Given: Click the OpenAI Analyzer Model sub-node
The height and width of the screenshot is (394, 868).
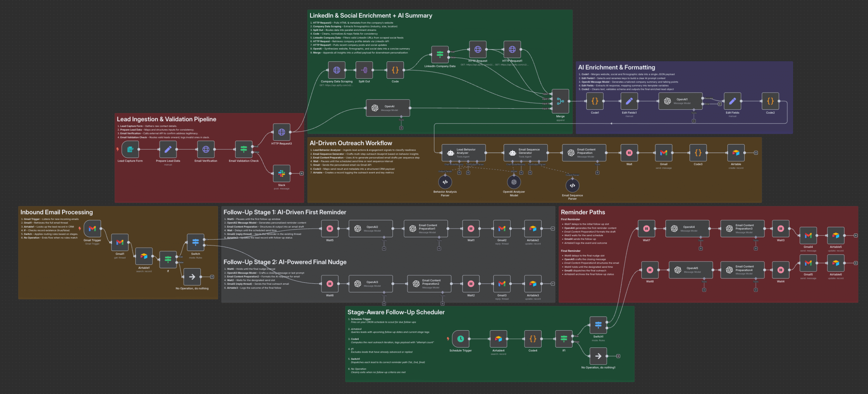Looking at the screenshot, I should [514, 182].
